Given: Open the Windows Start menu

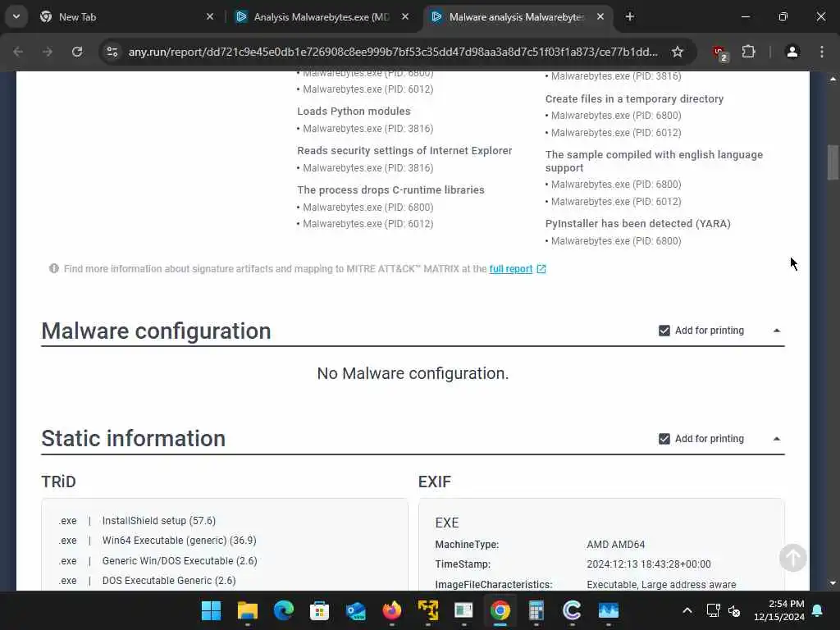Looking at the screenshot, I should pyautogui.click(x=211, y=610).
